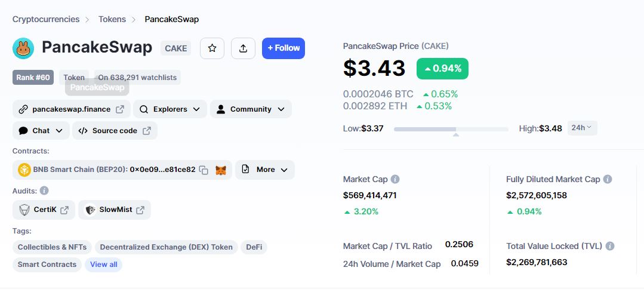
Task: Click the low-high price range bar
Action: [451, 129]
